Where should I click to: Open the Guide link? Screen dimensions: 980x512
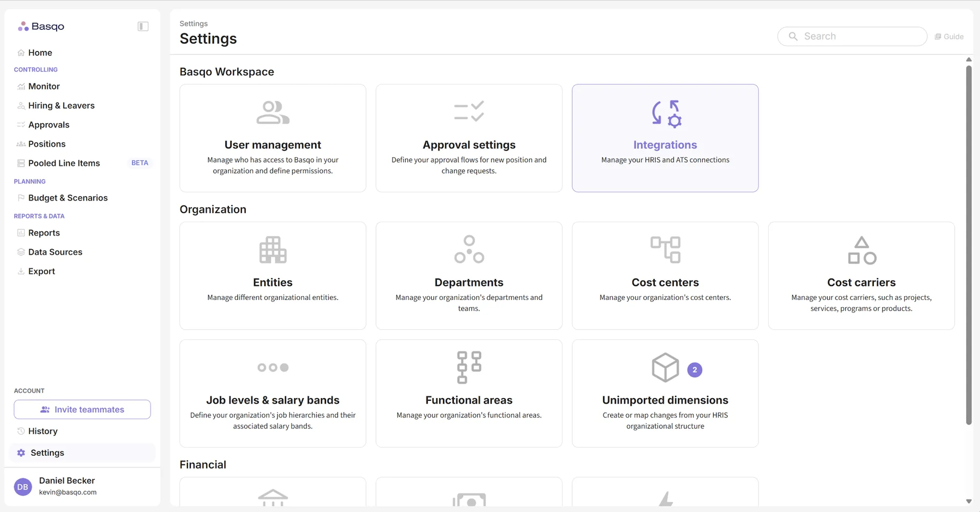949,37
